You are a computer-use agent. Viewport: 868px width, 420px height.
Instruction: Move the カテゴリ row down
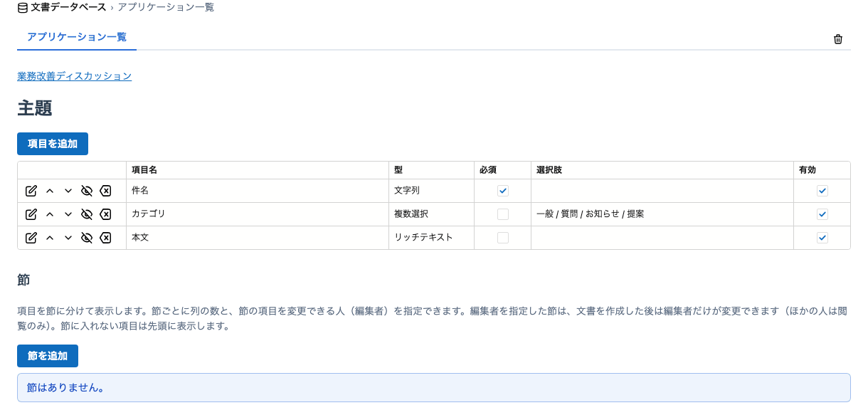coord(68,214)
